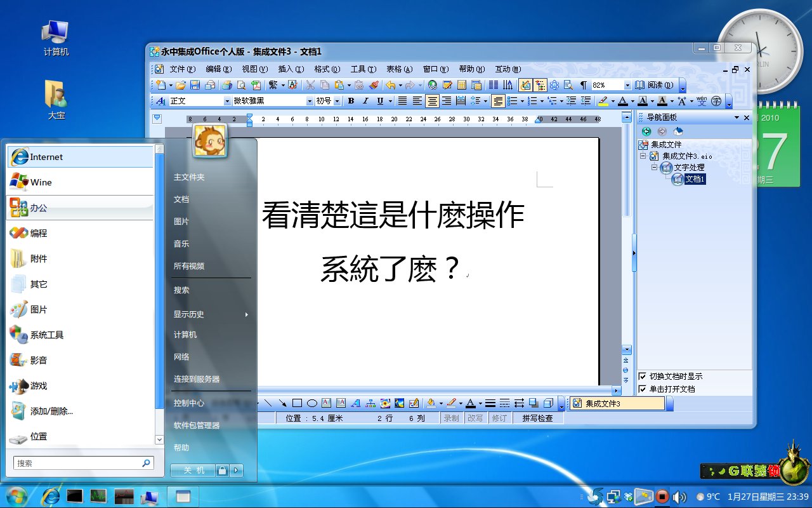Click the Print Preview magnifier icon
The width and height of the screenshot is (812, 508).
pos(242,84)
